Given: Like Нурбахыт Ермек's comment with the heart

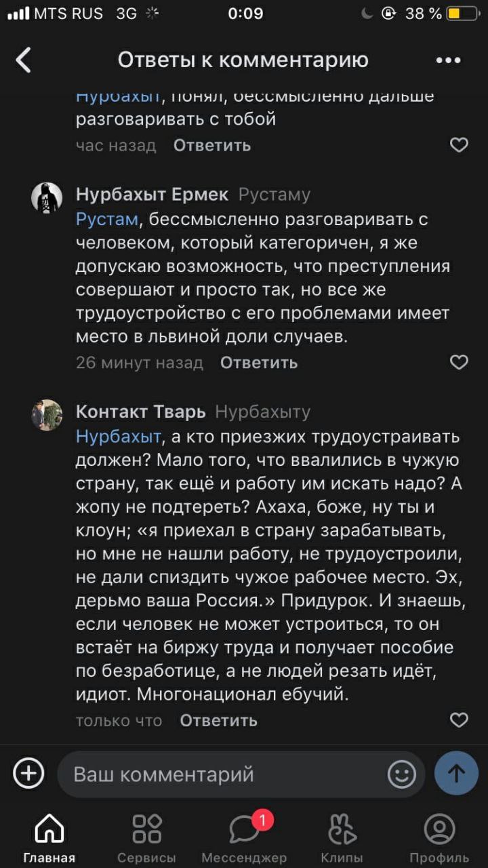Looking at the screenshot, I should pyautogui.click(x=459, y=363).
